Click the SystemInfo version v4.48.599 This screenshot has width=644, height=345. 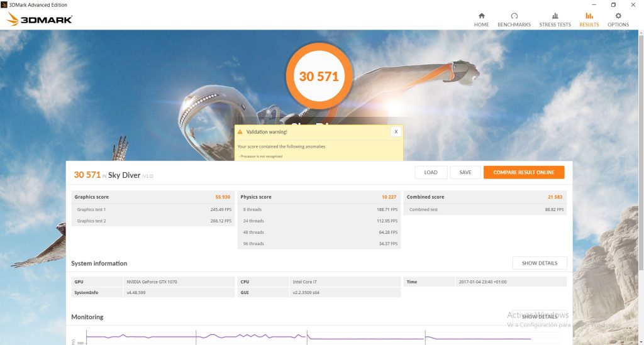(136, 292)
